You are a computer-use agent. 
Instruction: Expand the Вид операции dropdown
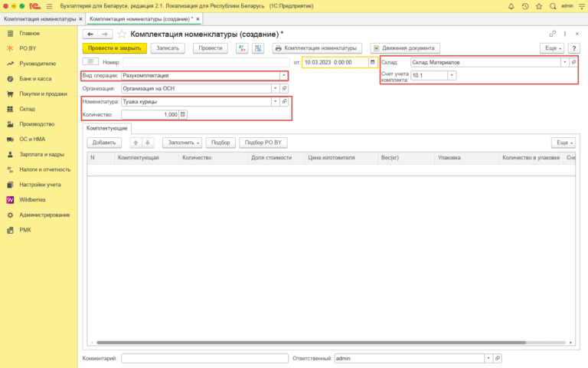284,75
